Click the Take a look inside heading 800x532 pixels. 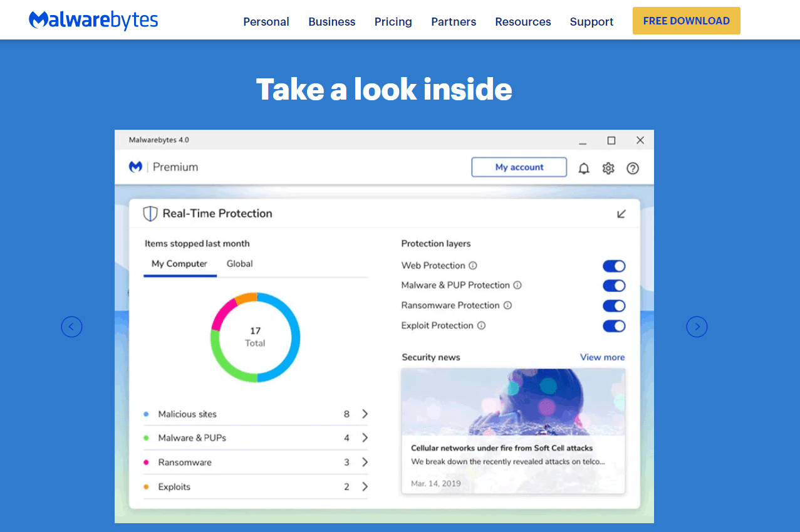384,89
